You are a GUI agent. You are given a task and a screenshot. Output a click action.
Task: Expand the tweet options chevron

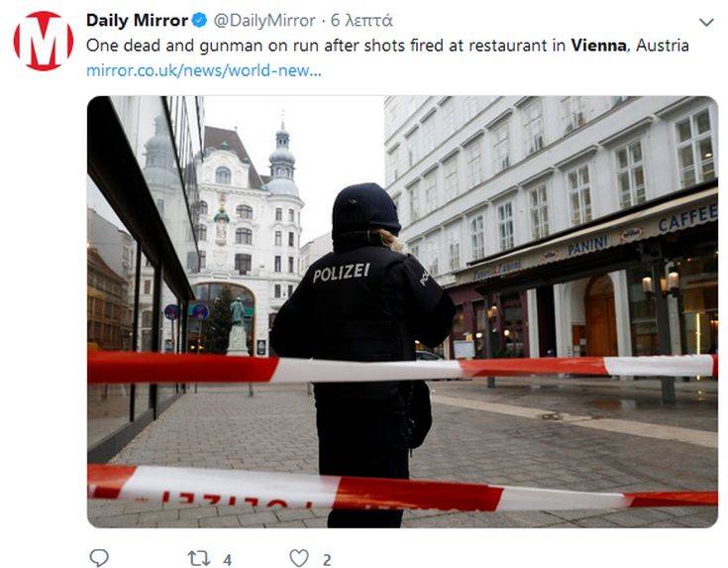[x=706, y=22]
